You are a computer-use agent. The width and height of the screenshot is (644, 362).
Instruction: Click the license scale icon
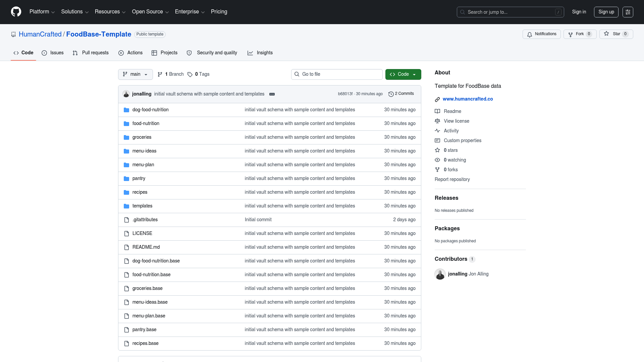(437, 121)
